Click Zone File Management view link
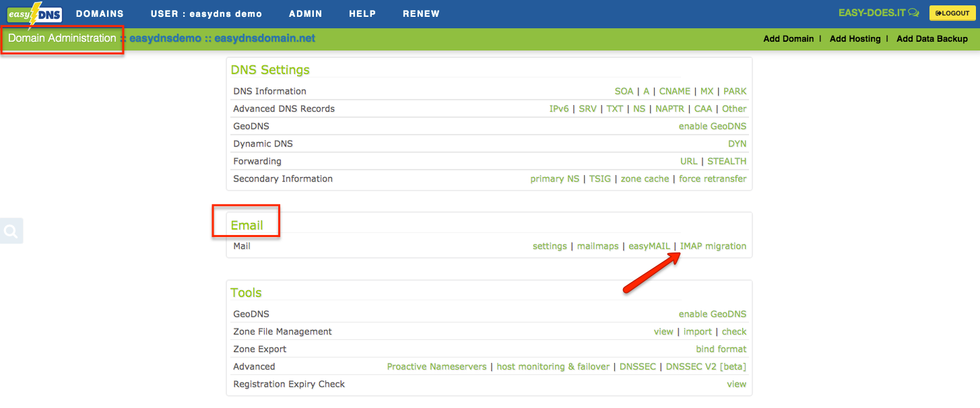The height and width of the screenshot is (408, 980). pyautogui.click(x=663, y=332)
